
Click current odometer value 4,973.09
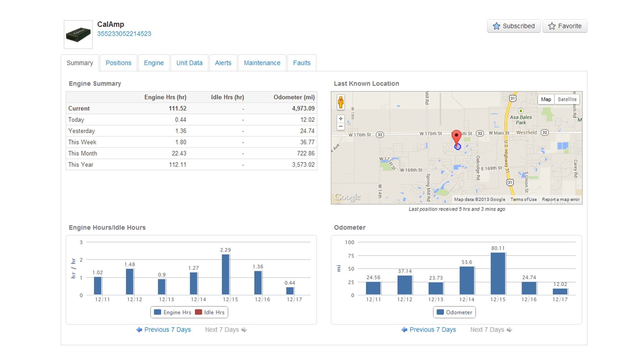coord(303,109)
